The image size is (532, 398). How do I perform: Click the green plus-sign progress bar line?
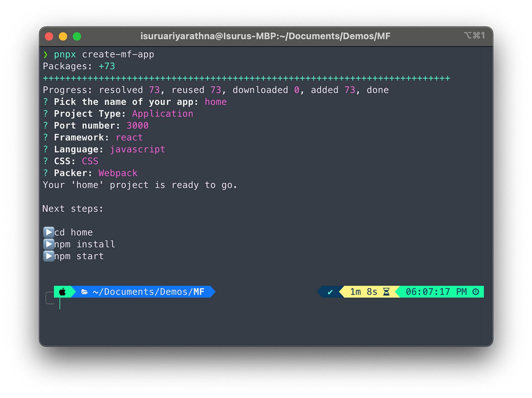[x=247, y=78]
